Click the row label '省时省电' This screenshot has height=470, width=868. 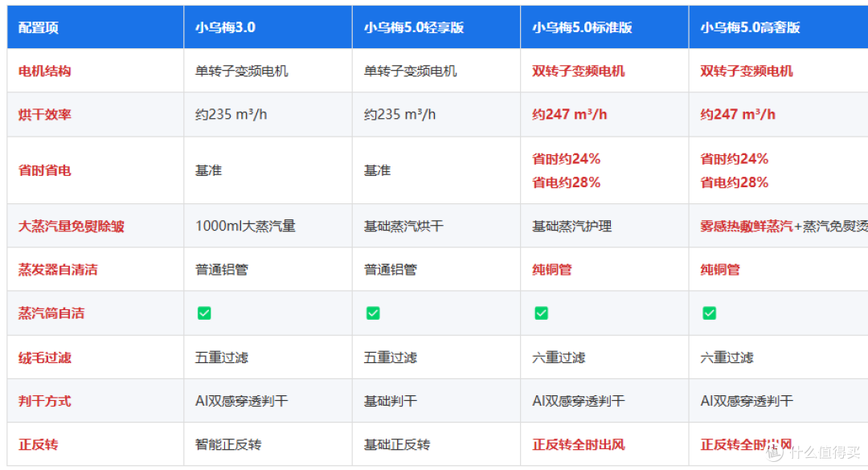tap(45, 170)
